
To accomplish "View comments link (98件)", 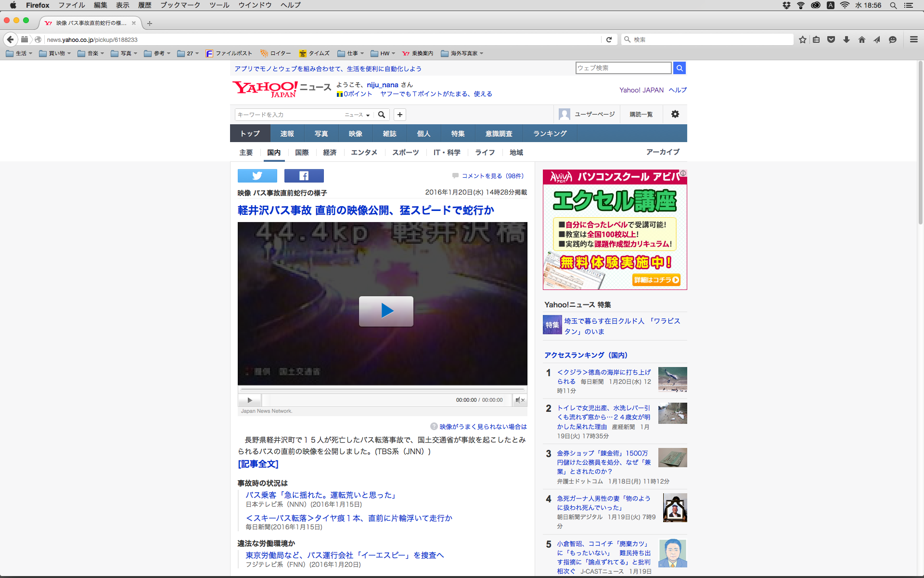I will tap(492, 176).
